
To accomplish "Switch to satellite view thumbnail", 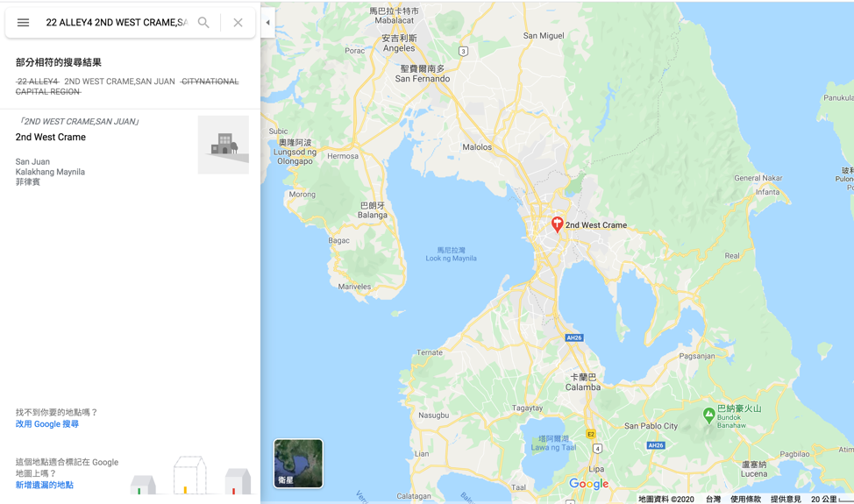I will click(x=298, y=463).
